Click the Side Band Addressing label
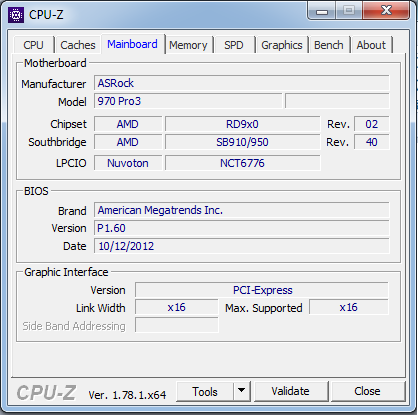Viewport: 418px width, 415px height. tap(74, 326)
